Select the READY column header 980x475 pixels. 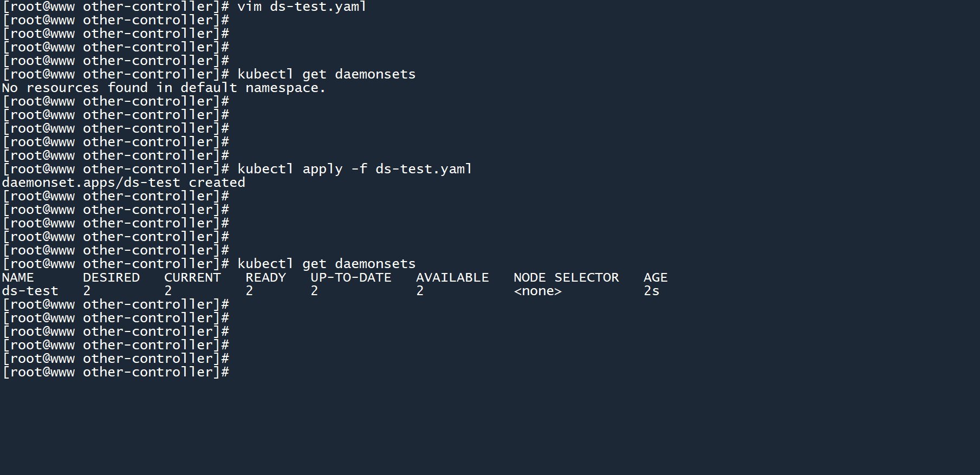265,277
